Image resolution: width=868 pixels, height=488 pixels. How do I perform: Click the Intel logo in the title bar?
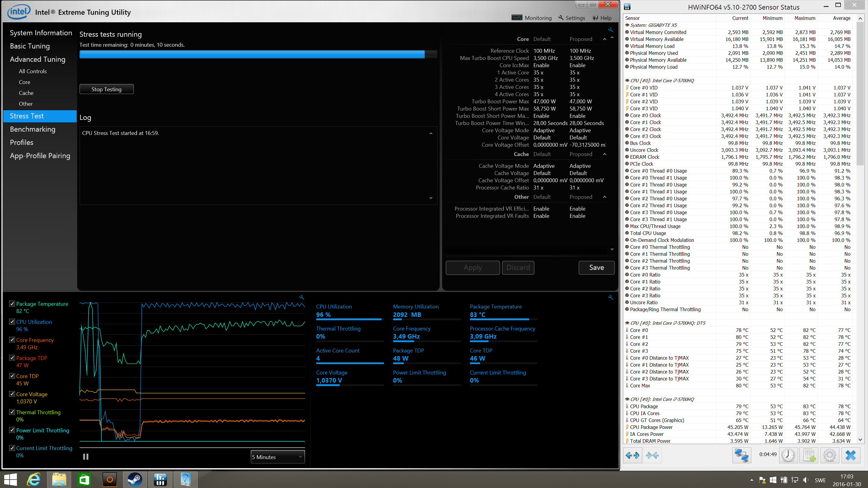click(19, 12)
